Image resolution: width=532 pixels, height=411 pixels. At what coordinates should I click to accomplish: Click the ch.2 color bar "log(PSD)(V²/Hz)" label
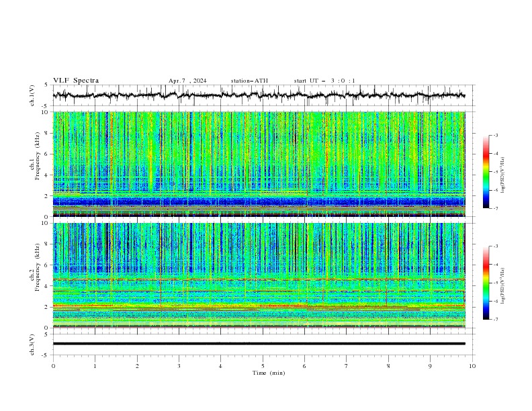[x=503, y=286]
